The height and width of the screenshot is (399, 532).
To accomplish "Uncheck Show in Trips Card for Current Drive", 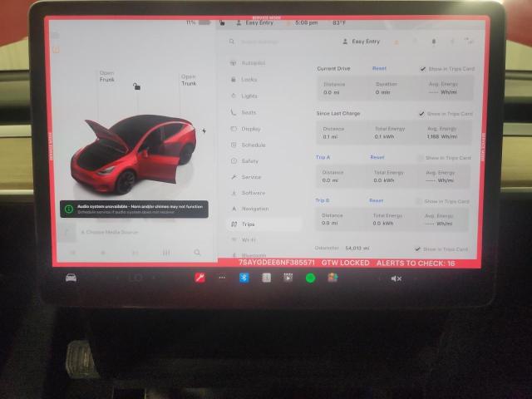I will [423, 69].
